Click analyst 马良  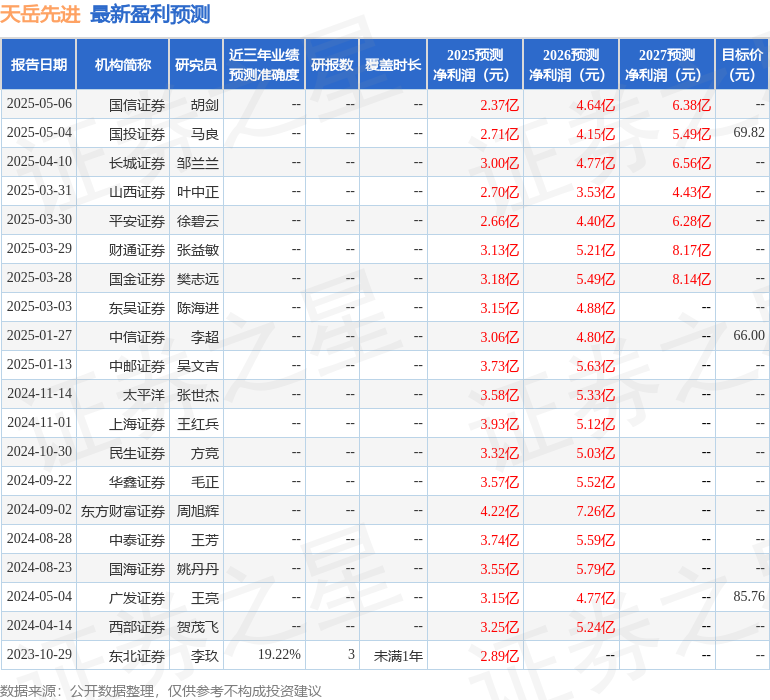(204, 134)
